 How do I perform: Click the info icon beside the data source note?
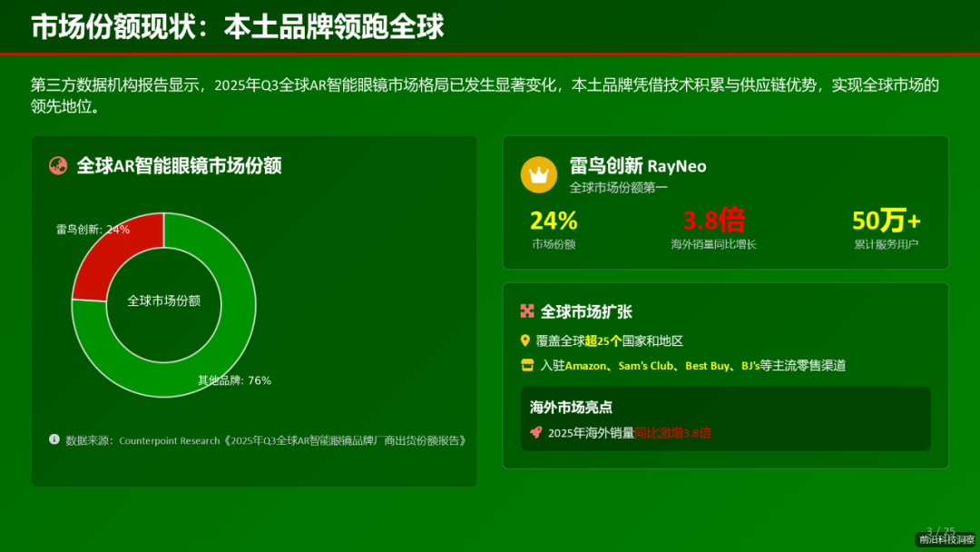click(x=54, y=440)
